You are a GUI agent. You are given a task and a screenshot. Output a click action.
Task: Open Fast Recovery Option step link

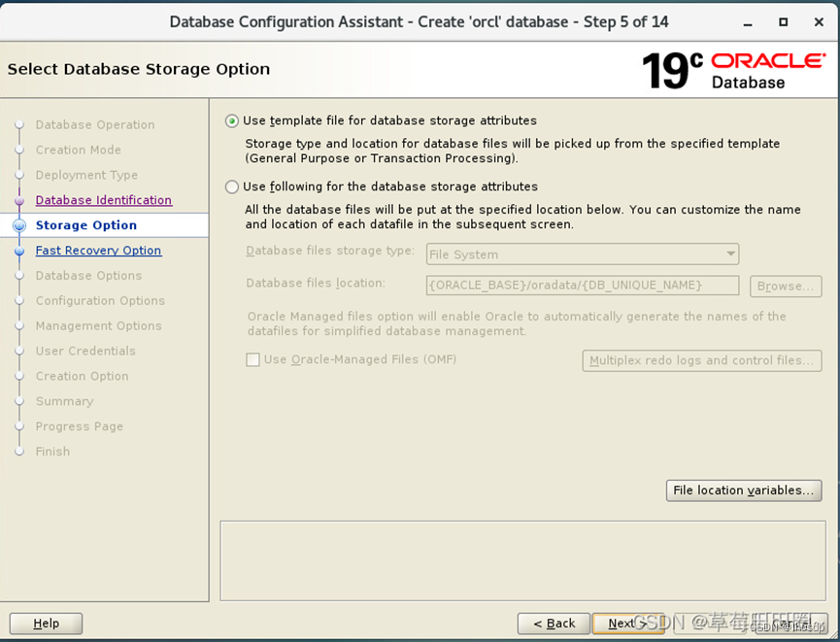pyautogui.click(x=98, y=251)
